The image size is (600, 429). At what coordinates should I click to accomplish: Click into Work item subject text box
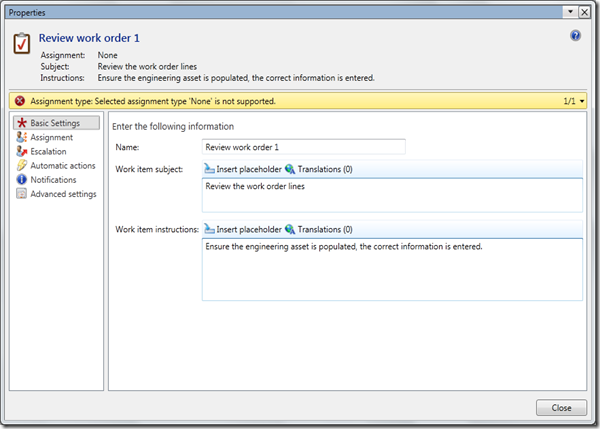point(392,195)
